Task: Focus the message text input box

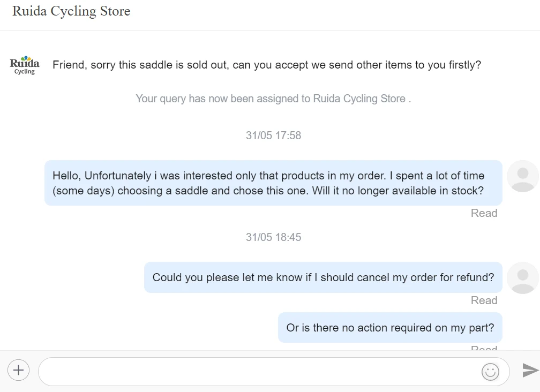Action: click(257, 371)
